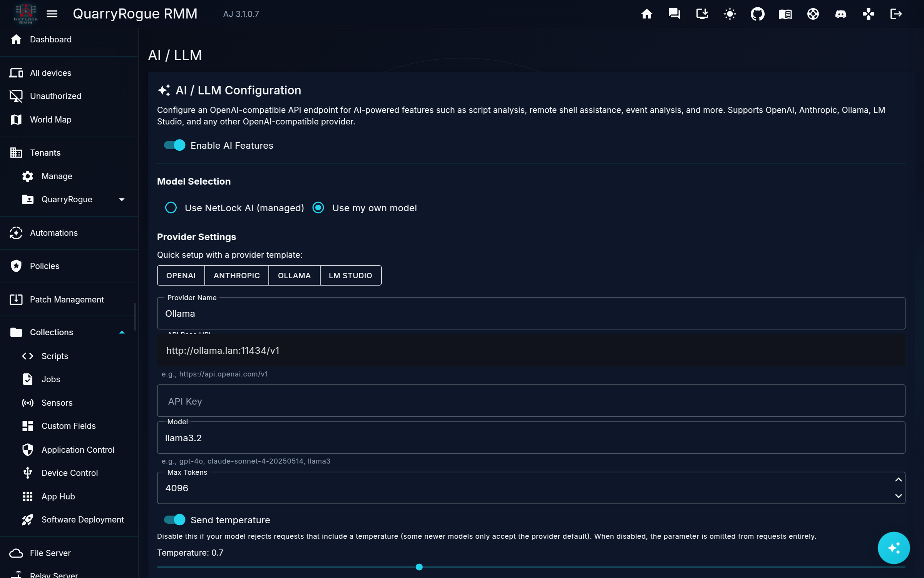Open Device Control page
924x578 pixels.
tap(69, 473)
